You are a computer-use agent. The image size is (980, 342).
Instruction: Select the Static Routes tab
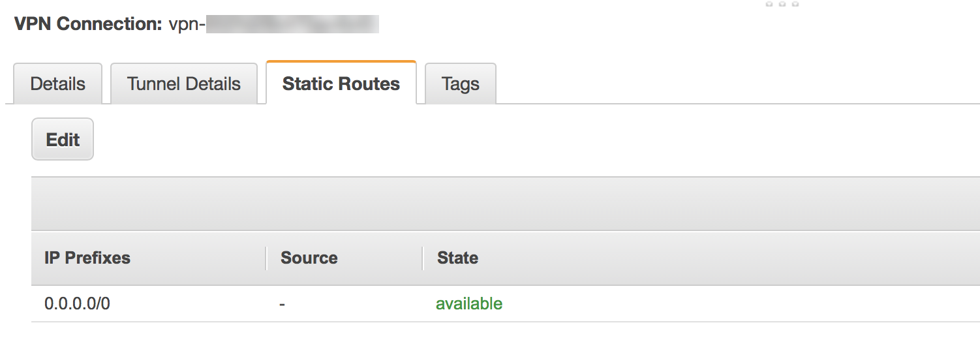[x=341, y=84]
